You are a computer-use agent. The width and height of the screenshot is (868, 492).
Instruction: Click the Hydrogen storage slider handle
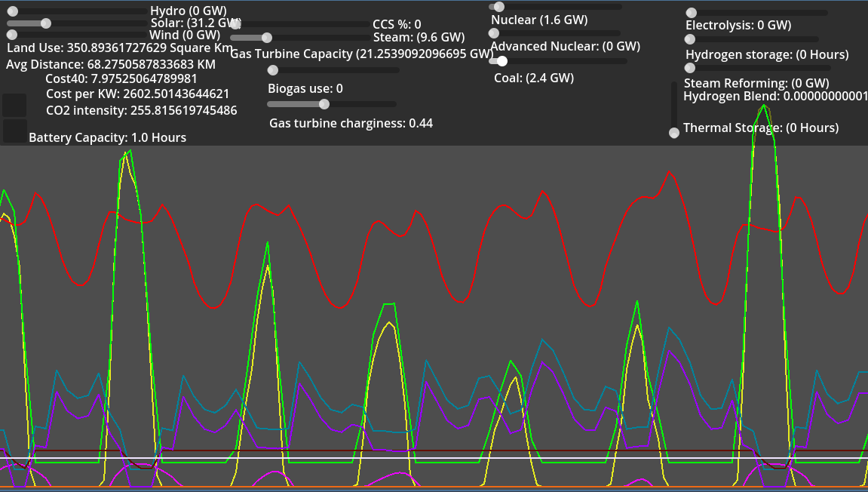click(690, 39)
